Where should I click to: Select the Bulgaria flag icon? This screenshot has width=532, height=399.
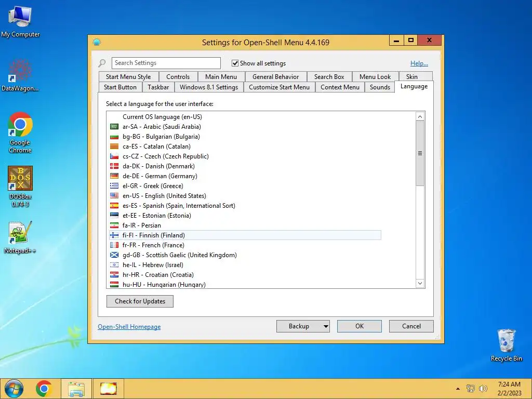pos(114,137)
